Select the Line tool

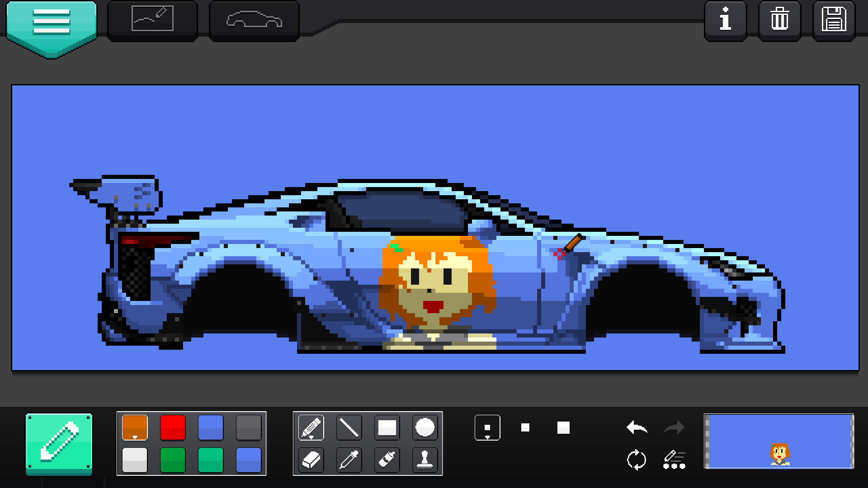[349, 427]
